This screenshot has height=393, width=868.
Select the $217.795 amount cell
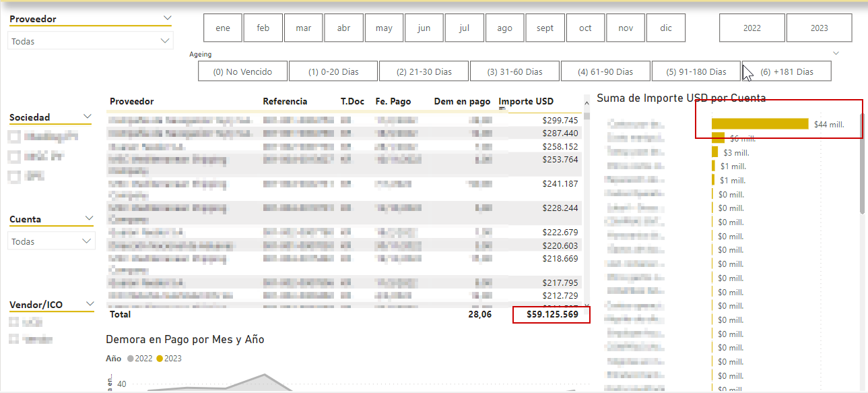tap(560, 283)
